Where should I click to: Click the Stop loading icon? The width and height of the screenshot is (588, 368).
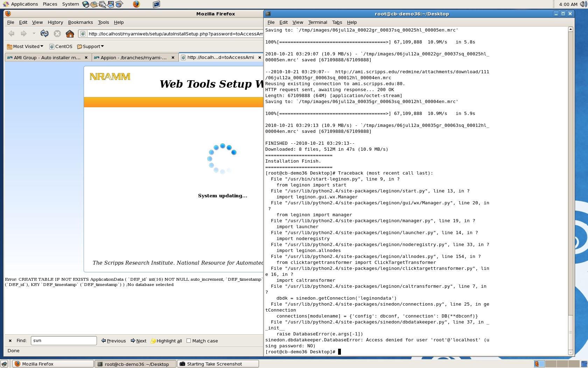tap(57, 34)
